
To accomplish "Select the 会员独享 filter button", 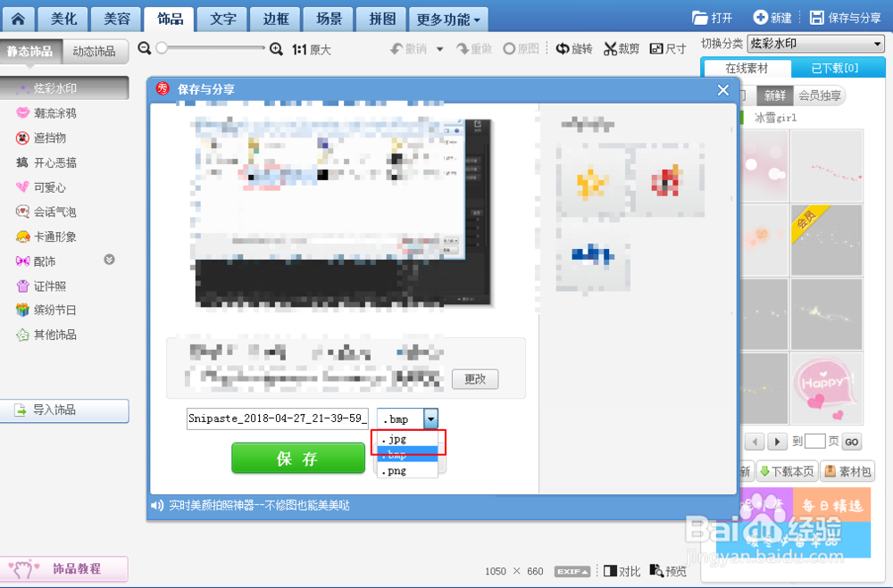I will point(820,95).
